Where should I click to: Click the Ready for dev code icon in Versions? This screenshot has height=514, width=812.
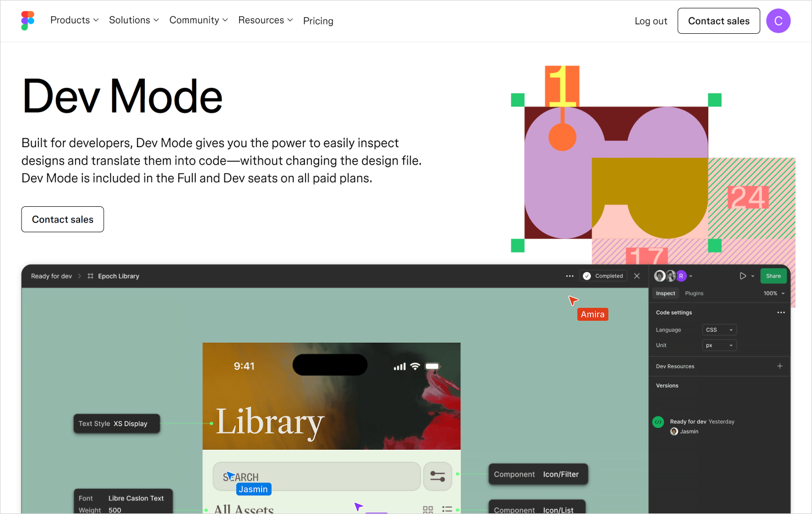(658, 422)
